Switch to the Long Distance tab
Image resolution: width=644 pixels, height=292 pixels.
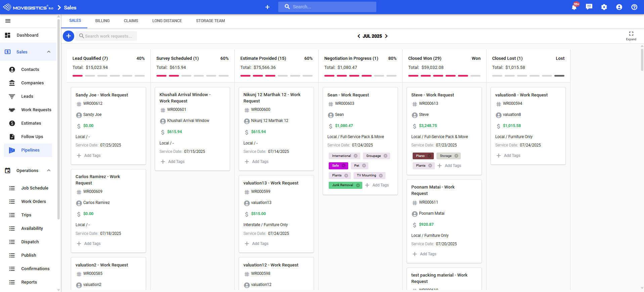167,21
